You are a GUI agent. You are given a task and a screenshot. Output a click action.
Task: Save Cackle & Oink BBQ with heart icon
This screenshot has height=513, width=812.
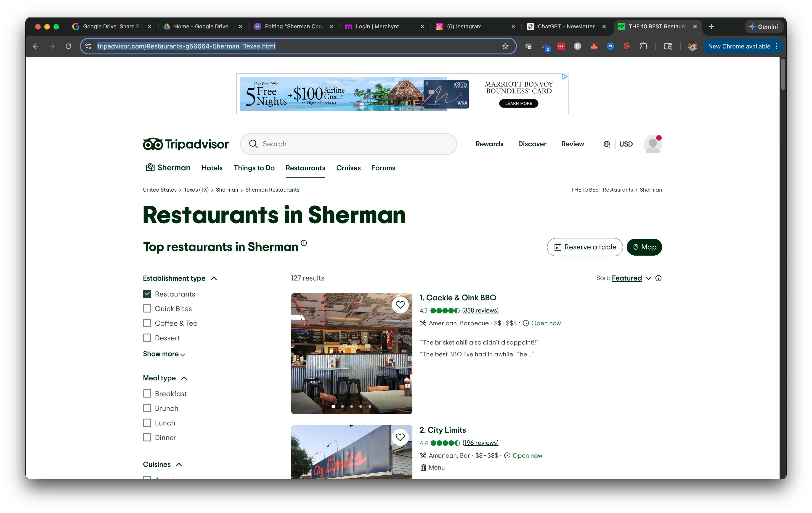(x=400, y=305)
